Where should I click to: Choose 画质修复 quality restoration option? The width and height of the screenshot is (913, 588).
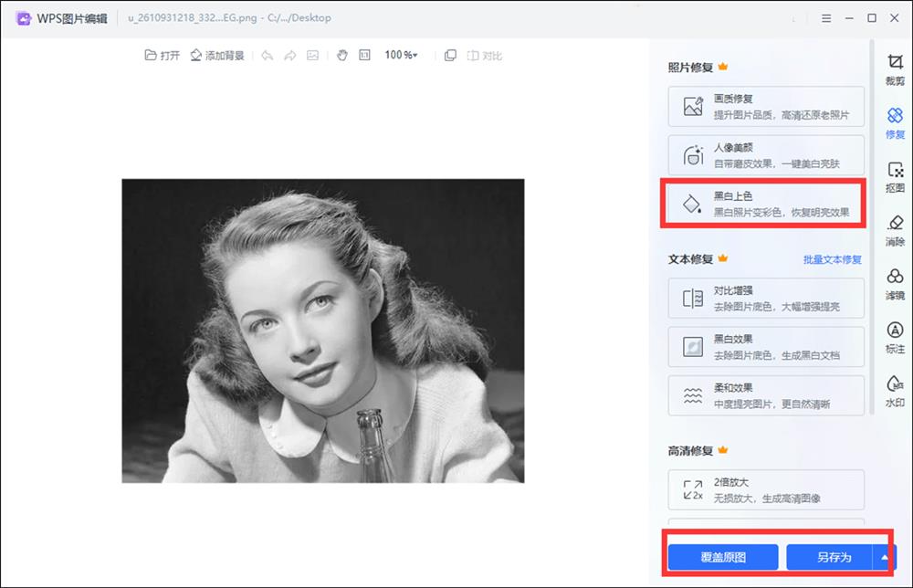click(x=766, y=106)
